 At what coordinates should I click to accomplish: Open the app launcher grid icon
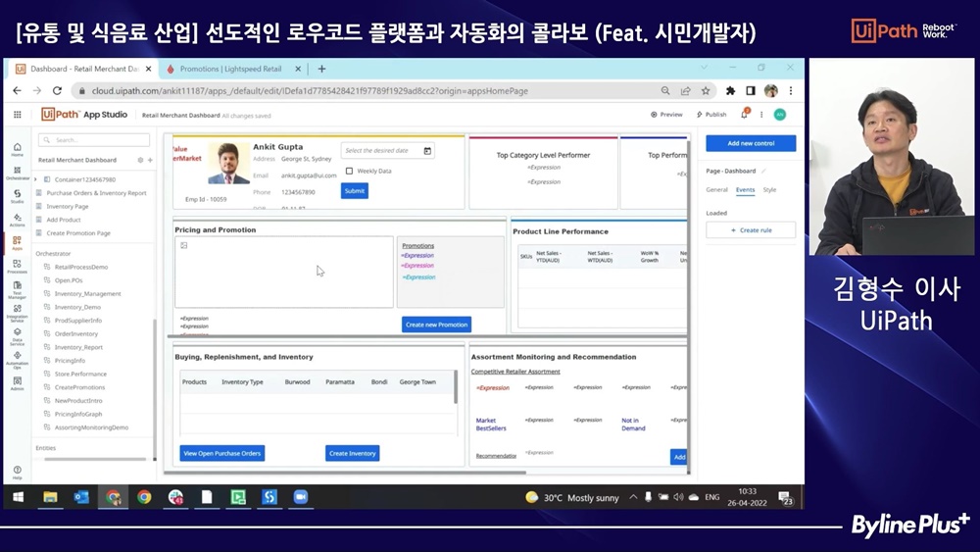(18, 115)
